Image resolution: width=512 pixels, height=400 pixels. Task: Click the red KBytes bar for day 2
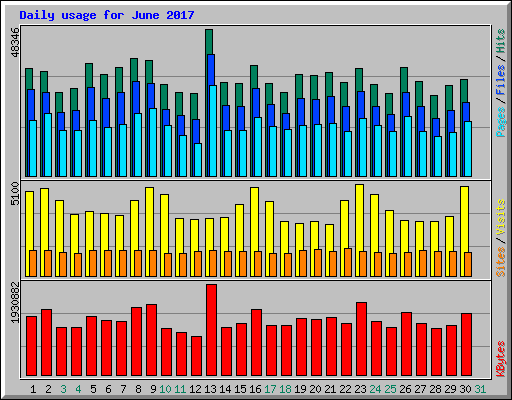(46, 342)
